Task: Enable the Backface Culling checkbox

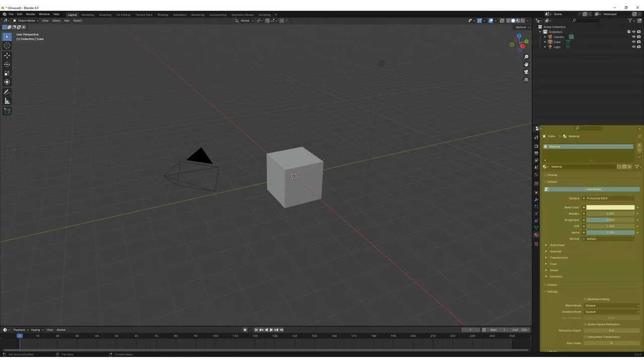Action: coord(585,299)
